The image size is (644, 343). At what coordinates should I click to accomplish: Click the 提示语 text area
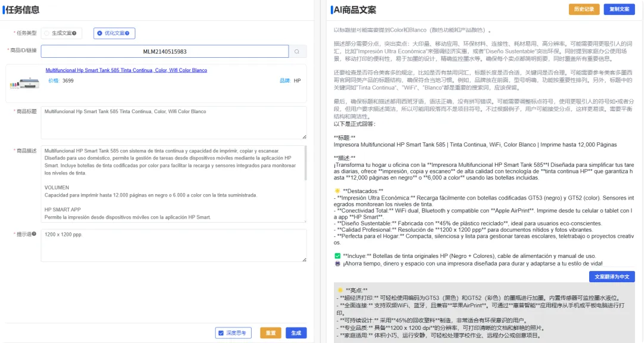tap(174, 245)
